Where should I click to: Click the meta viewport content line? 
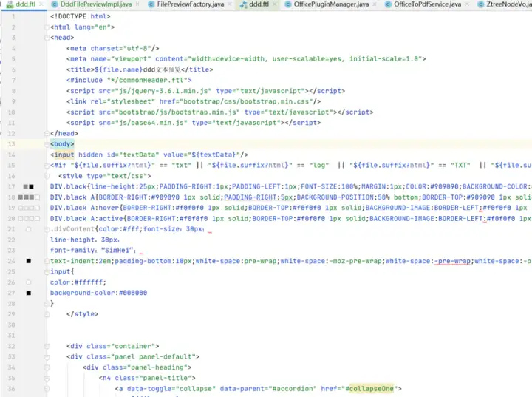[x=246, y=58]
